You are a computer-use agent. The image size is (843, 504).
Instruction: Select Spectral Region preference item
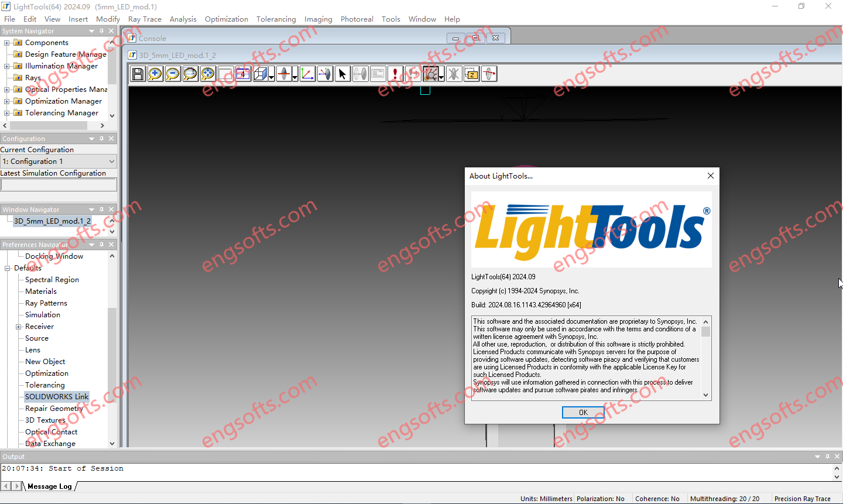tap(52, 280)
